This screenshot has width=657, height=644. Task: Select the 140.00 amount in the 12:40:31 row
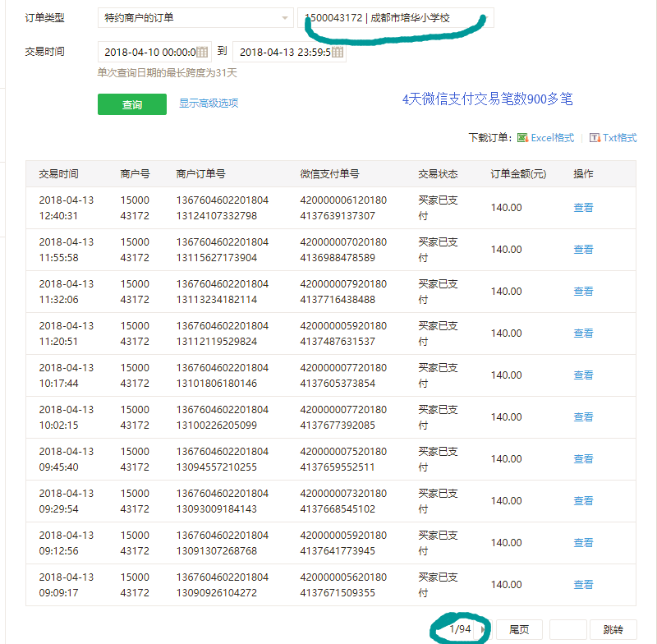pyautogui.click(x=506, y=207)
